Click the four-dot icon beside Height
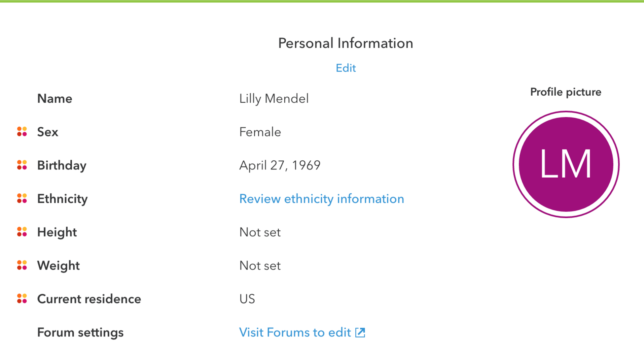Image resolution: width=644 pixels, height=351 pixels. [x=22, y=232]
